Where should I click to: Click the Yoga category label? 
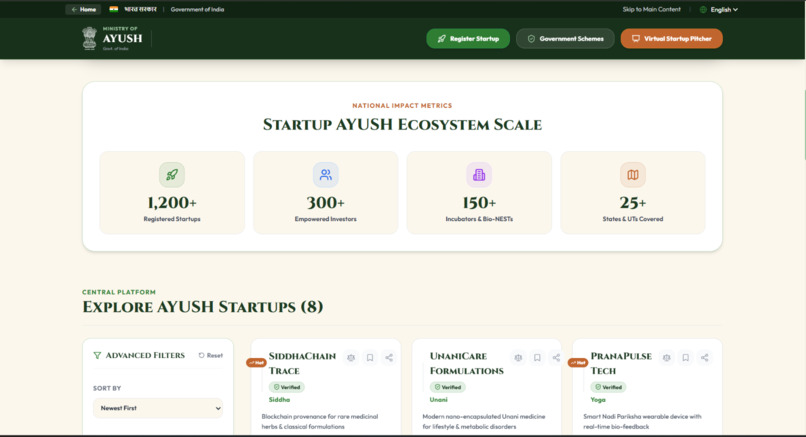click(x=598, y=399)
